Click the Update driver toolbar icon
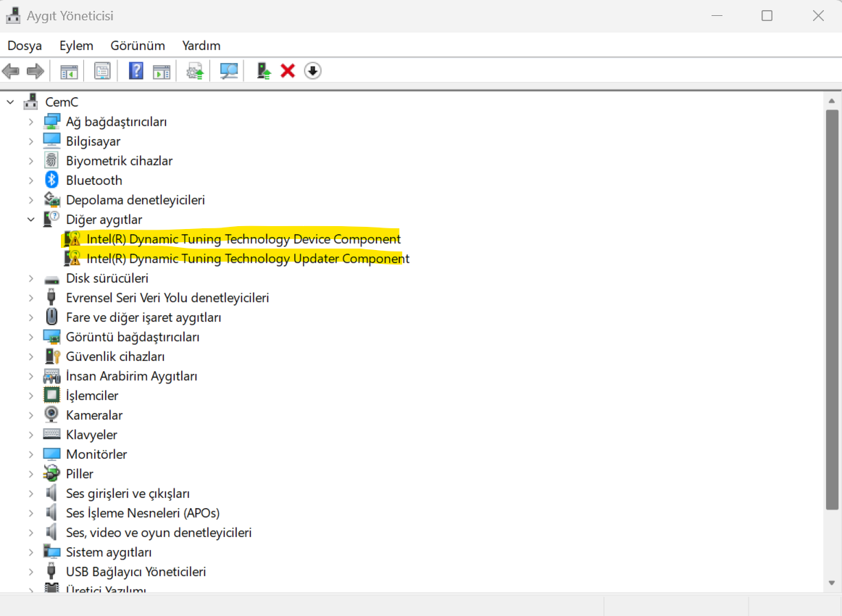 click(x=195, y=71)
